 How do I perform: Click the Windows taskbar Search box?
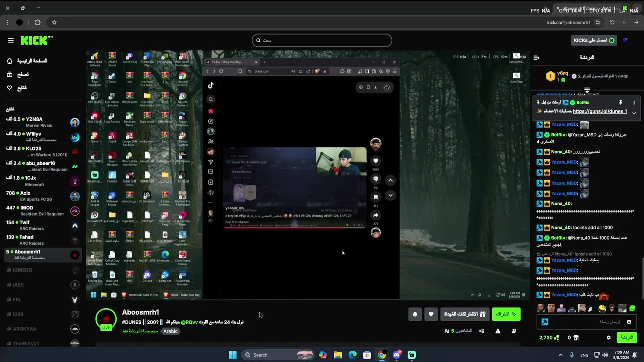(x=277, y=355)
